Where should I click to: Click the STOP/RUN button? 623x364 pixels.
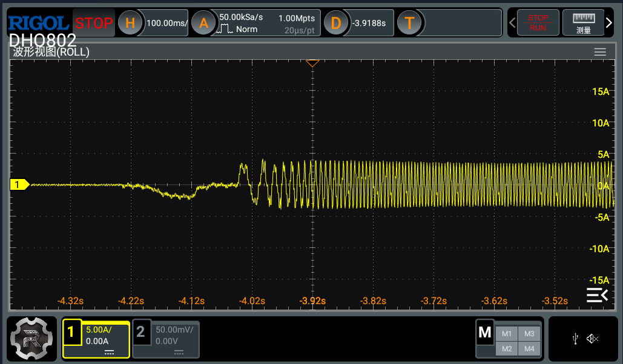[x=538, y=23]
